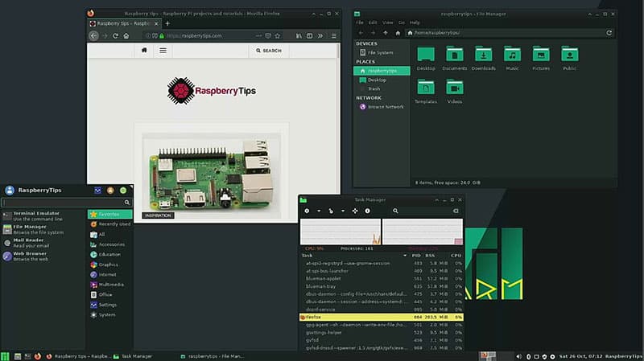The width and height of the screenshot is (644, 361).
Task: Click volume speaker icon in system tray
Action: click(x=518, y=356)
